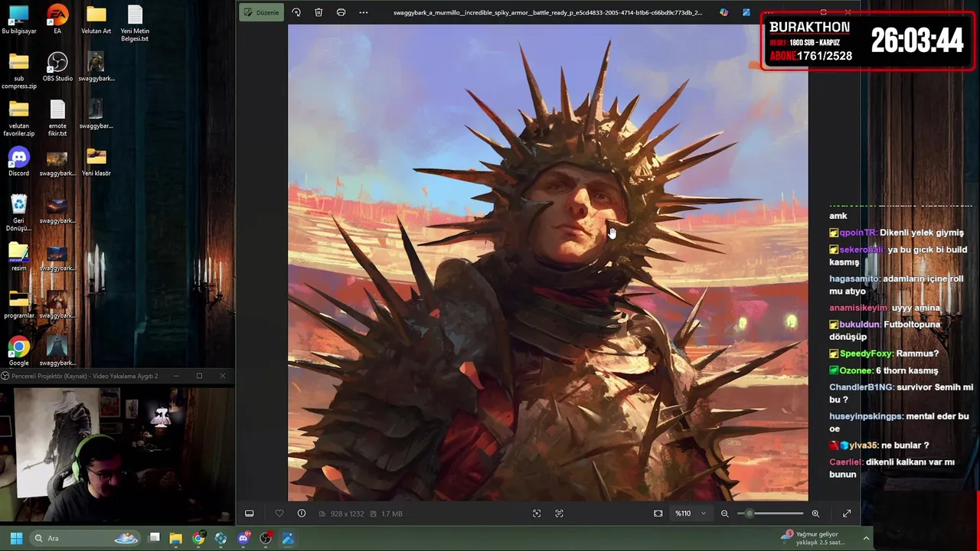Screen dimensions: 980x551
Task: Launch Google Chrome desktop shortcut
Action: (x=19, y=353)
